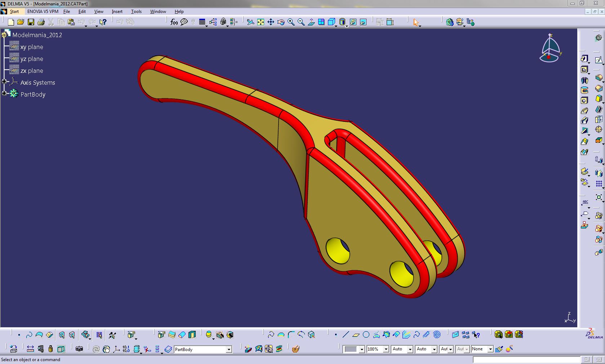This screenshot has height=364, width=605.
Task: Open the Tools menu
Action: click(136, 12)
